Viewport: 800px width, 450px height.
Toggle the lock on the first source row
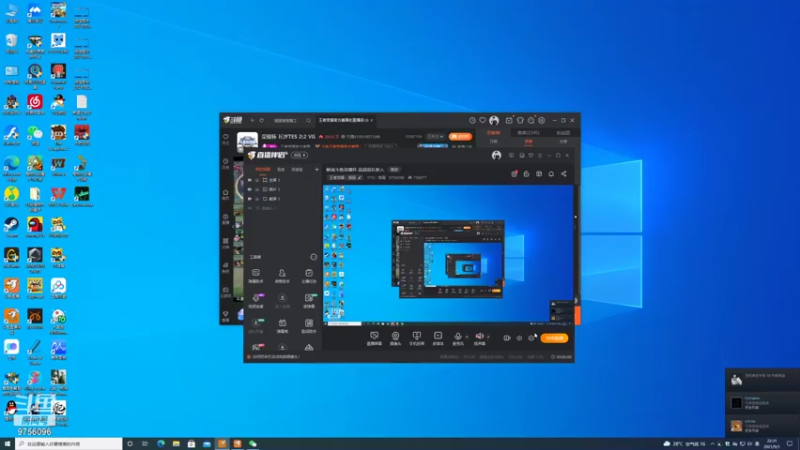(x=257, y=180)
